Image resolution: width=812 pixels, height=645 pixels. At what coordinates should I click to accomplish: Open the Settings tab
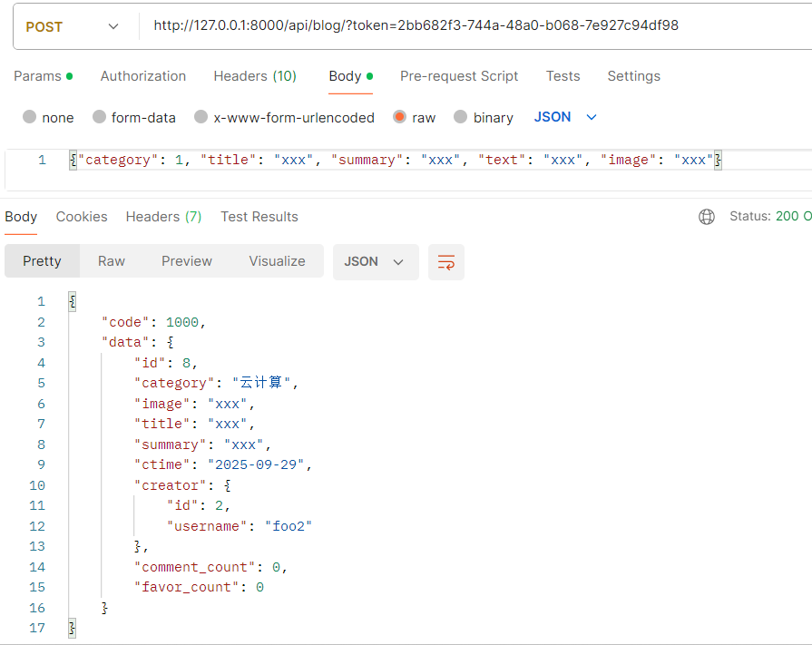633,76
